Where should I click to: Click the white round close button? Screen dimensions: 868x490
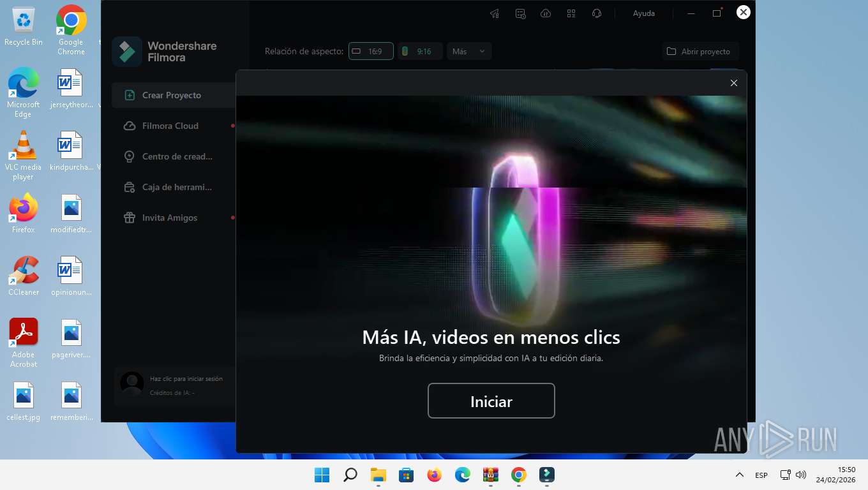pyautogui.click(x=744, y=12)
